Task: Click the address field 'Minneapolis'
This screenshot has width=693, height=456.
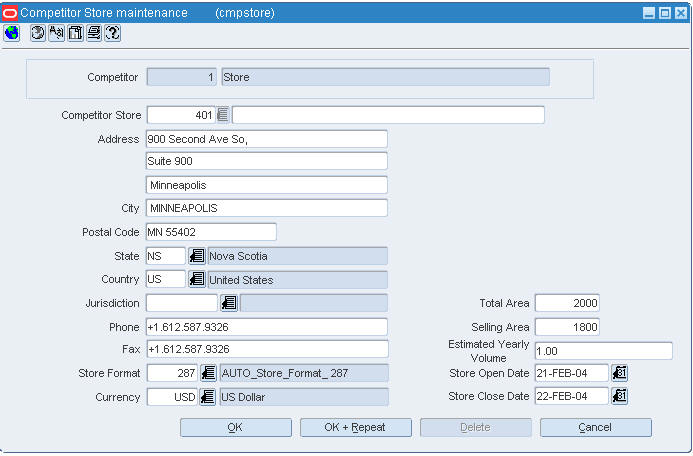Action: coord(267,185)
